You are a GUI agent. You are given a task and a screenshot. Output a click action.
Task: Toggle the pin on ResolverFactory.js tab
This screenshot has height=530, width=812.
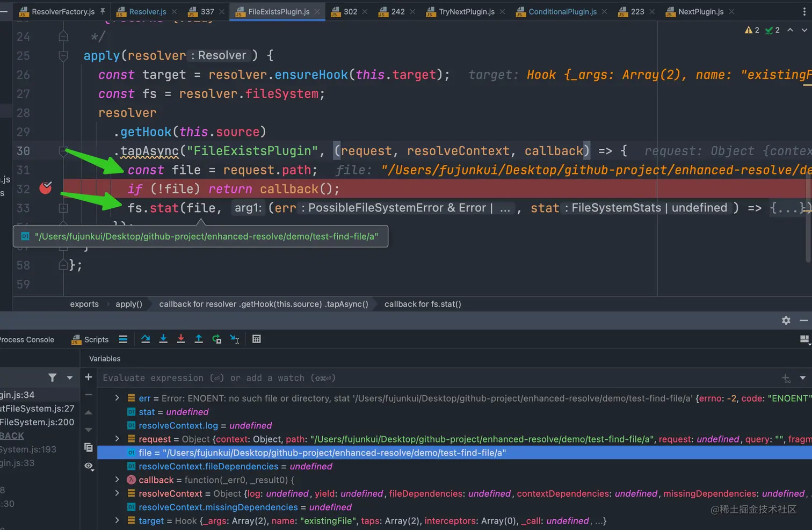[x=103, y=11]
